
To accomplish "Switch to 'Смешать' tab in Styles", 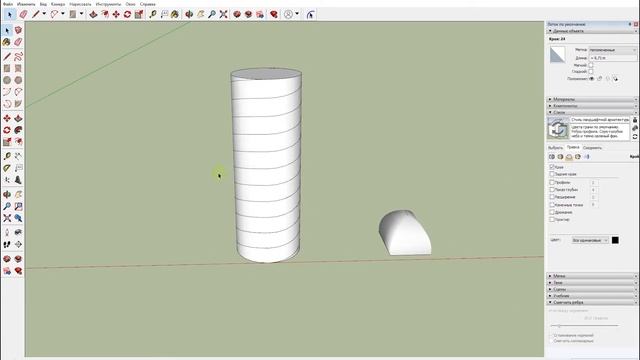I will coord(592,148).
